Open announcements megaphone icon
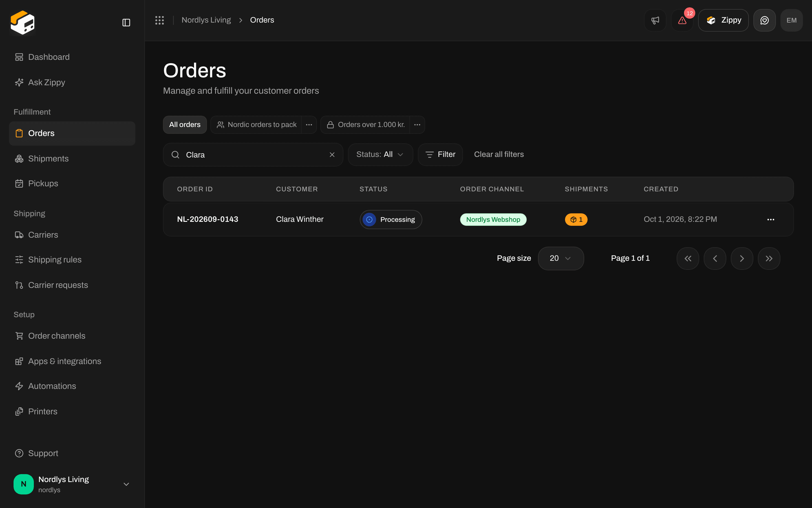Screen dimensions: 812x508 tap(655, 20)
